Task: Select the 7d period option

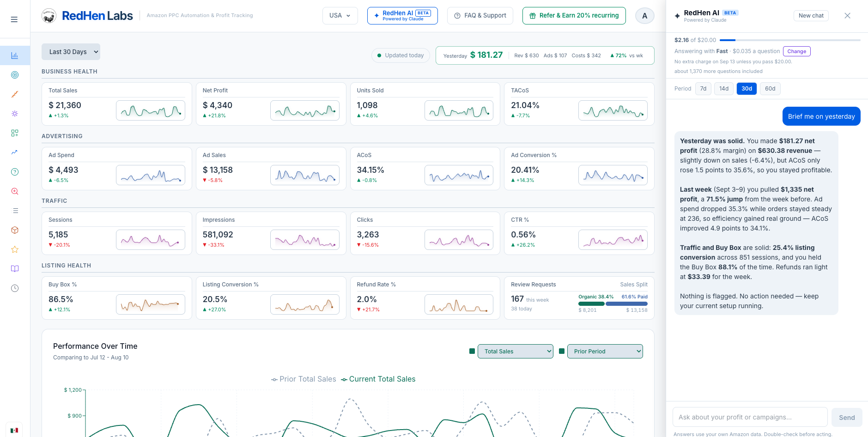Action: point(703,89)
